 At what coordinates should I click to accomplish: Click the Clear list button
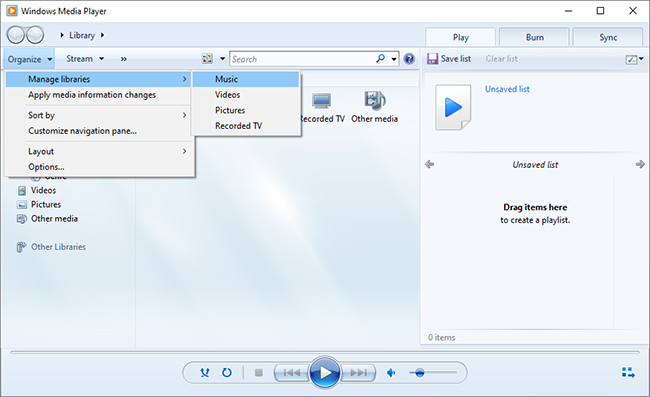pyautogui.click(x=502, y=59)
